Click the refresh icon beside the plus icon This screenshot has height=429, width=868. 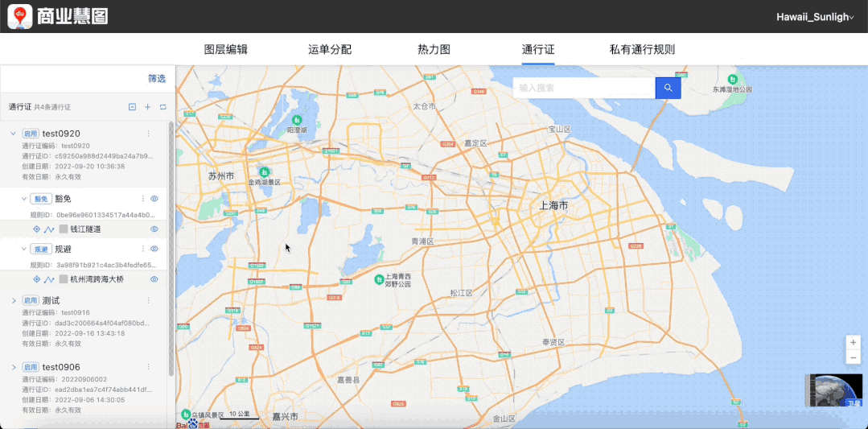(162, 107)
